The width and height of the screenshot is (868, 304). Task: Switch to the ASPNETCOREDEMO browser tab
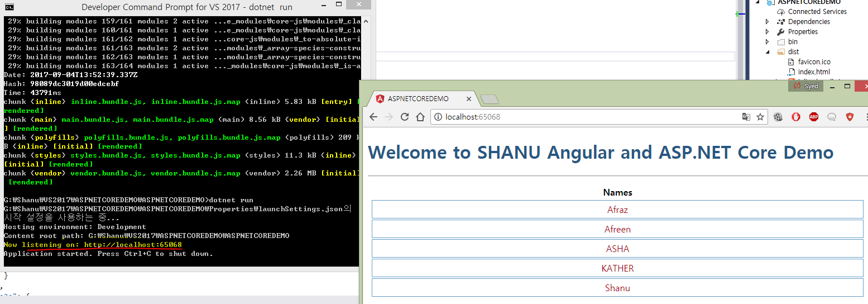click(x=422, y=99)
